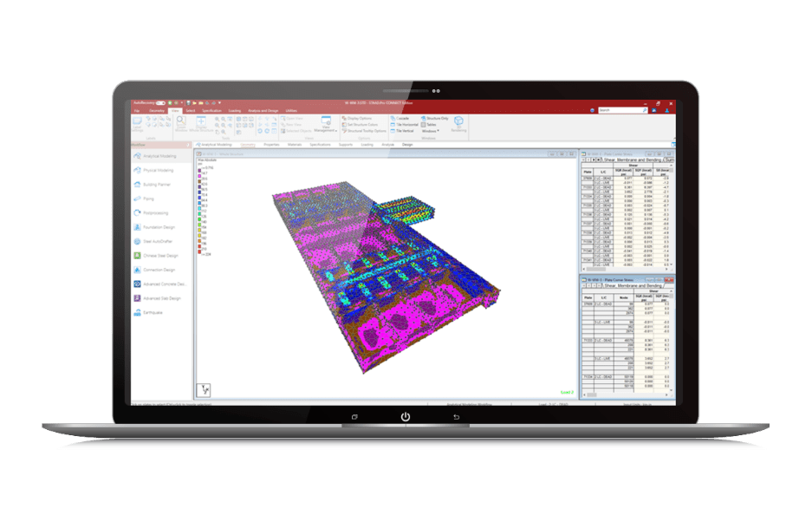Open the Windows dropdown in the ribbon
This screenshot has width=812, height=528.
coord(431,131)
